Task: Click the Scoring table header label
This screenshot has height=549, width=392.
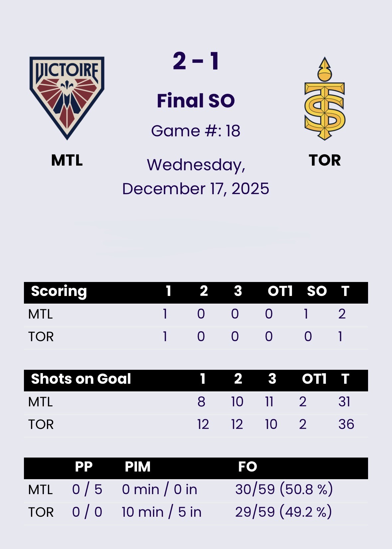Action: (59, 291)
